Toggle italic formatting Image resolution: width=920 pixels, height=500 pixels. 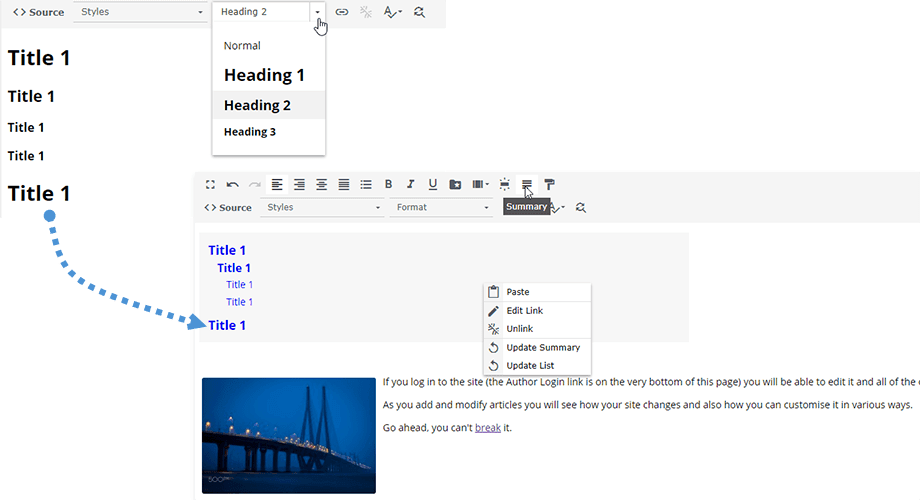tap(410, 185)
